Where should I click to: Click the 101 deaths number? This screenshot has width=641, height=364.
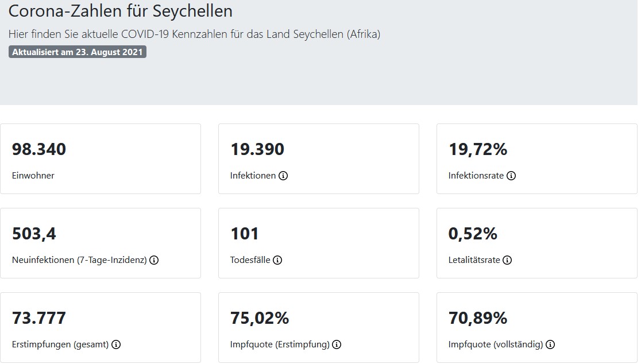click(x=245, y=234)
